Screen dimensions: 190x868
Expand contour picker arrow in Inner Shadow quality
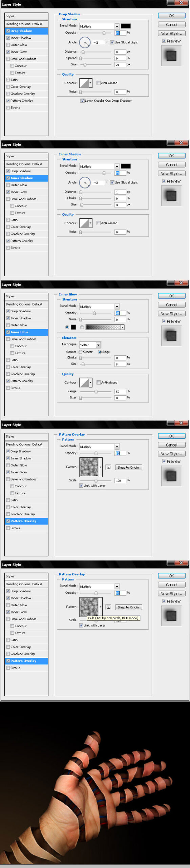pos(90,223)
